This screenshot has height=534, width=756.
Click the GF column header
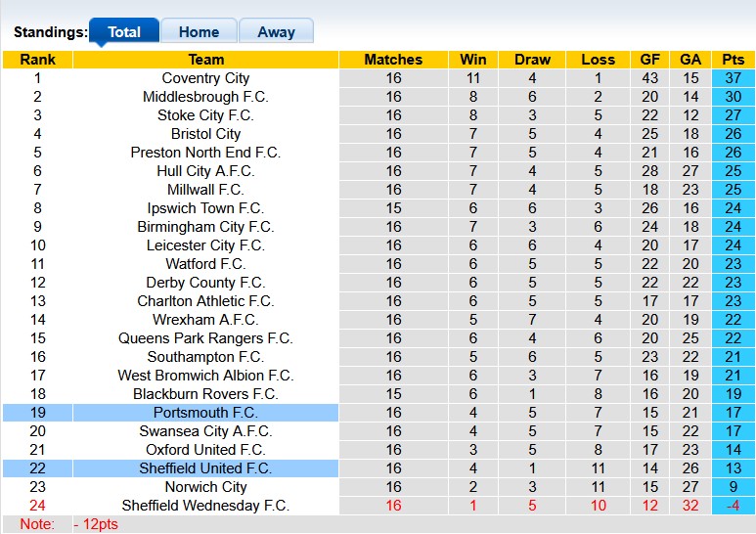point(650,60)
